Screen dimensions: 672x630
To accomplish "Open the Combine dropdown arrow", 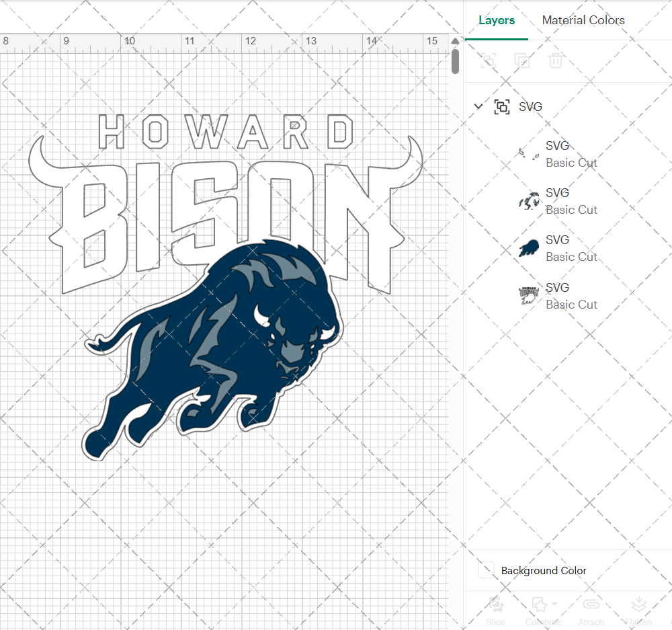I will (554, 604).
